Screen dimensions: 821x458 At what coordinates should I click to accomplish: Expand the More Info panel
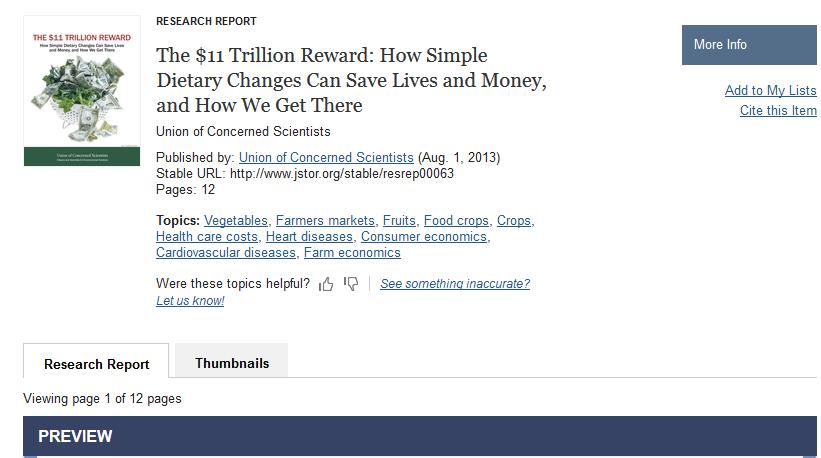pyautogui.click(x=749, y=45)
